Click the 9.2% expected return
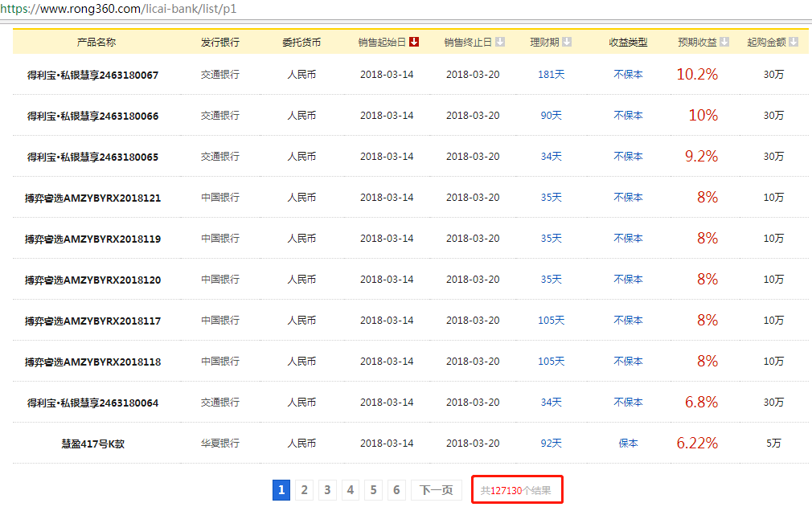Viewport: 812px width, 507px height. coord(701,156)
